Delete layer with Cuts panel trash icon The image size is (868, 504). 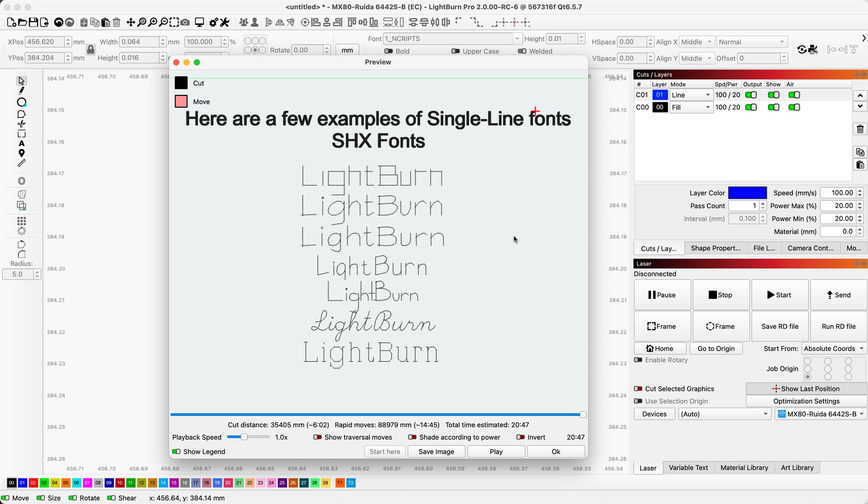tap(860, 129)
